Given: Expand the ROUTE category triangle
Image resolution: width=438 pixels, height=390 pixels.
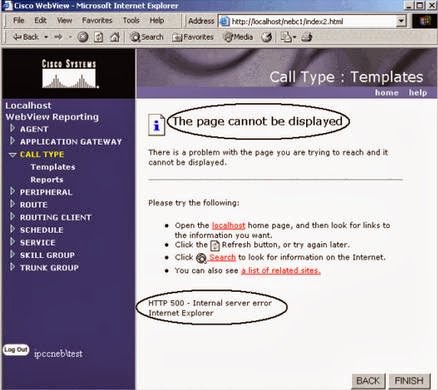Looking at the screenshot, I should pos(12,204).
